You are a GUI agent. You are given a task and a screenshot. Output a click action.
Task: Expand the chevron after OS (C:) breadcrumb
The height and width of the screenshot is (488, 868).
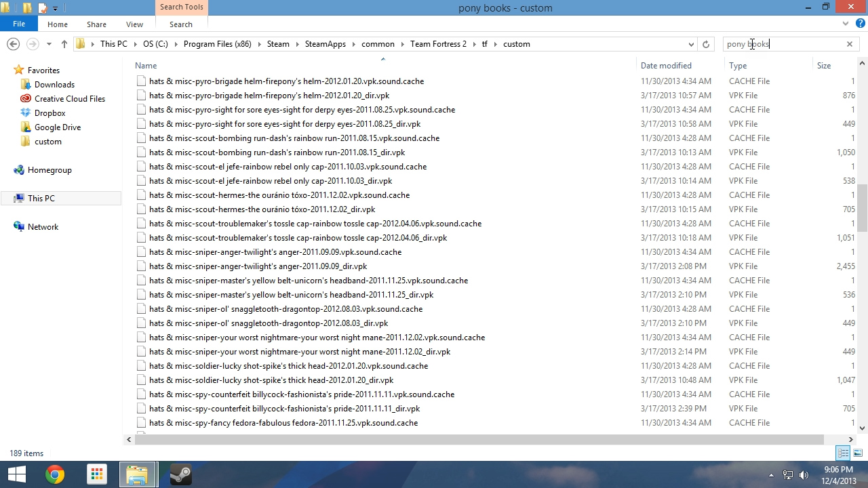point(176,44)
